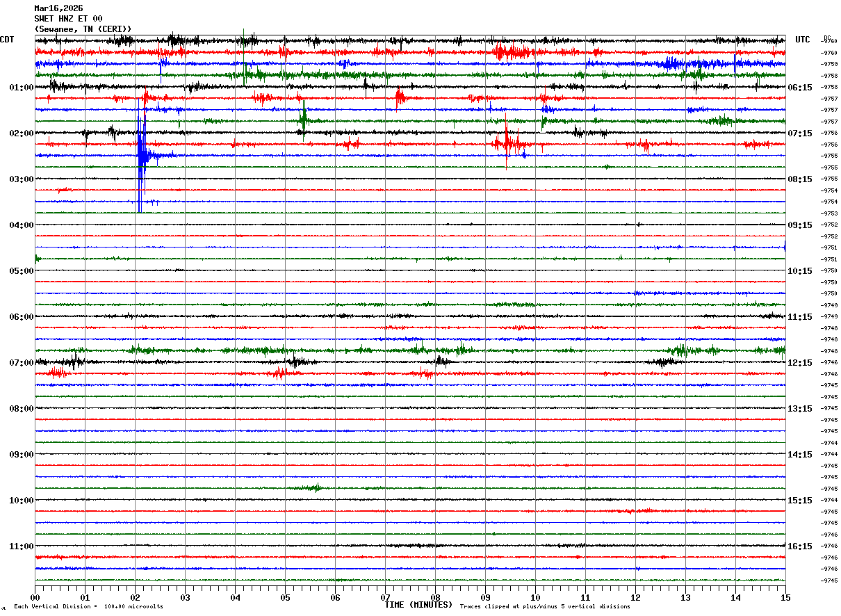Click minute tick 08 on time axis
841x616 pixels.
(435, 598)
